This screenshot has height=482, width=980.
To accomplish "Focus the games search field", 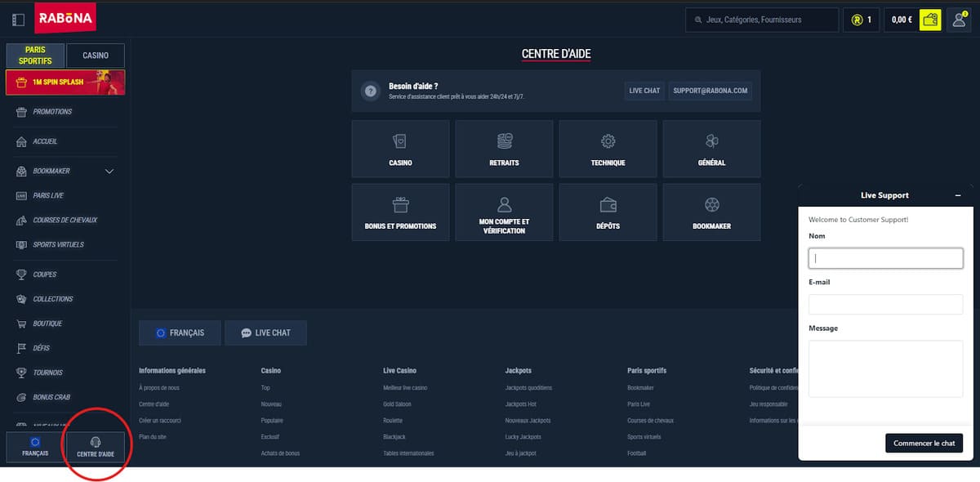I will tap(762, 20).
